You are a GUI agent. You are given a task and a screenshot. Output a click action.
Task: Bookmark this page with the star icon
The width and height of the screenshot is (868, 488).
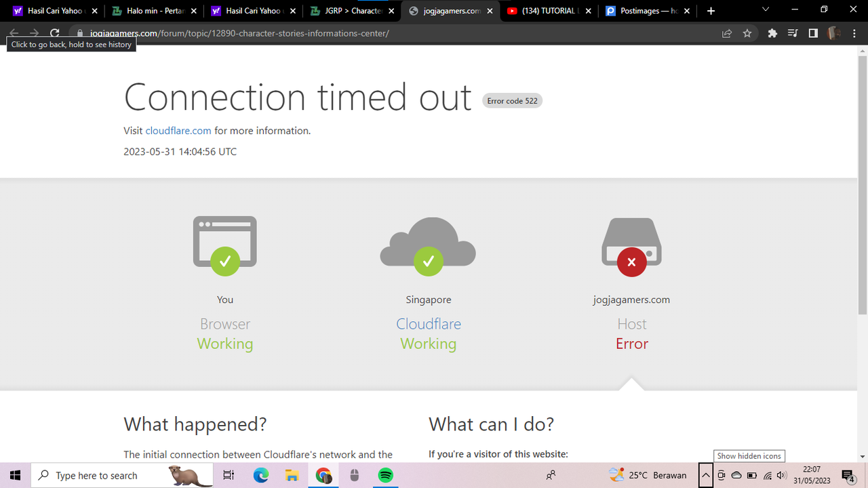(747, 33)
